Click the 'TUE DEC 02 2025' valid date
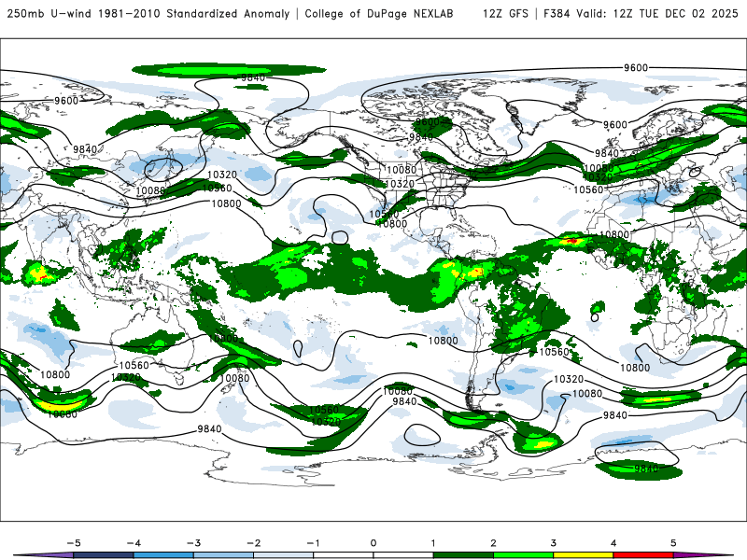Screen dimensions: 747x560 (x=688, y=13)
